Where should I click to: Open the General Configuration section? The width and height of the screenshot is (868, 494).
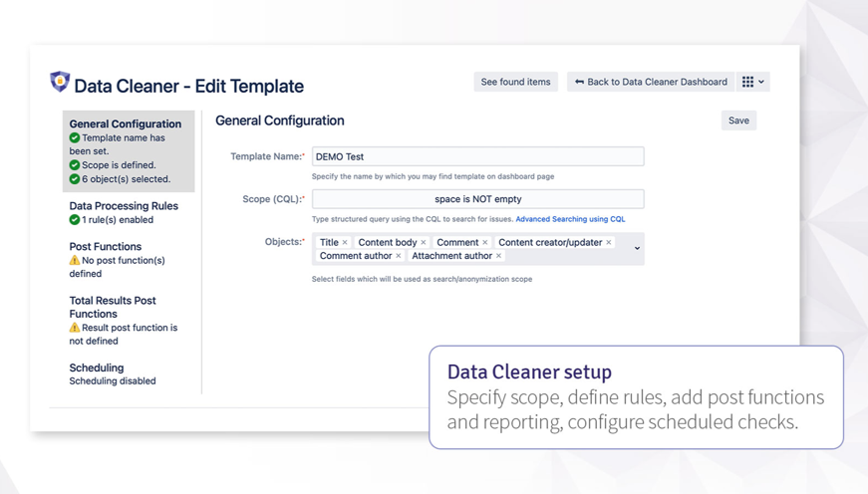pyautogui.click(x=125, y=124)
